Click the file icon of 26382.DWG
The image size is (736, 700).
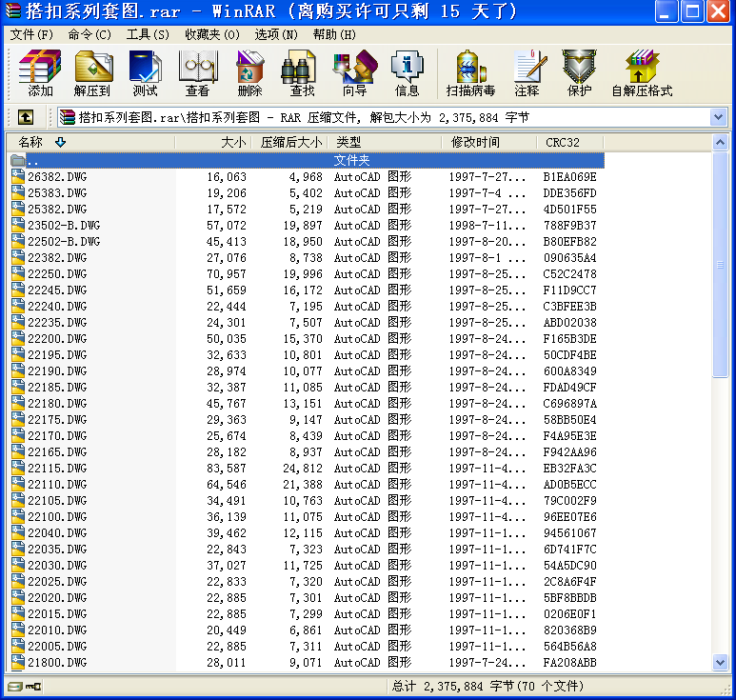click(18, 176)
